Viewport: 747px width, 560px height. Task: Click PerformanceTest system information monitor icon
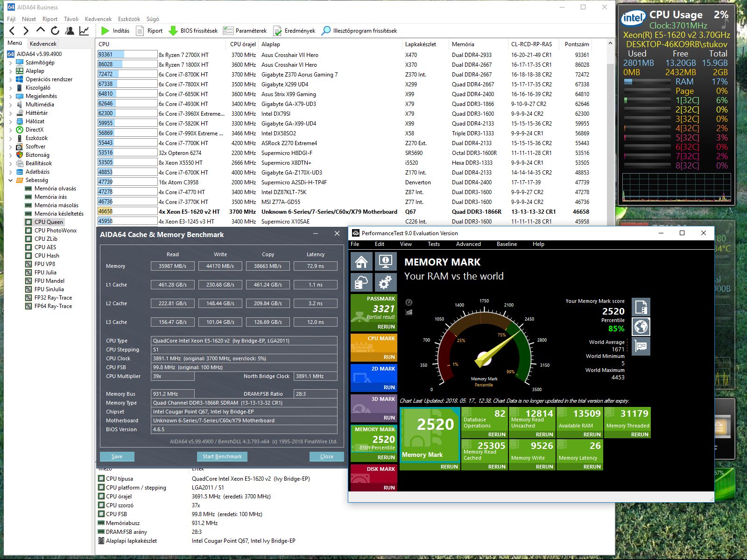pos(385,261)
